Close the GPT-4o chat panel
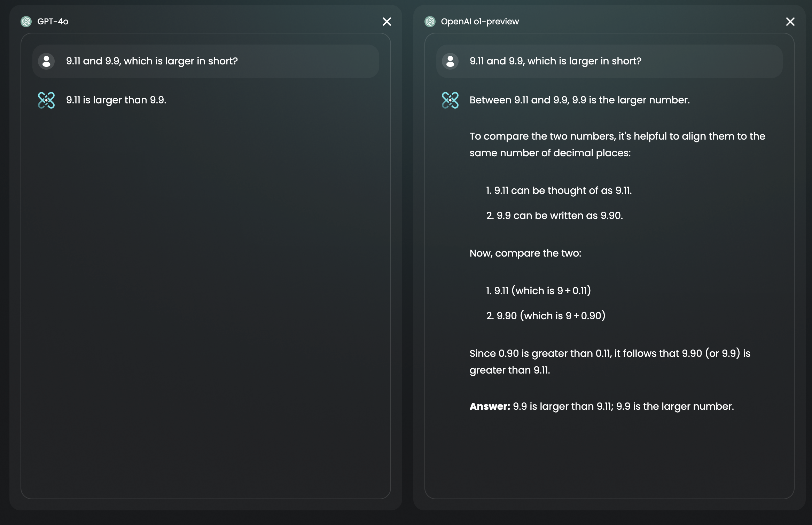The height and width of the screenshot is (525, 812). (x=387, y=22)
